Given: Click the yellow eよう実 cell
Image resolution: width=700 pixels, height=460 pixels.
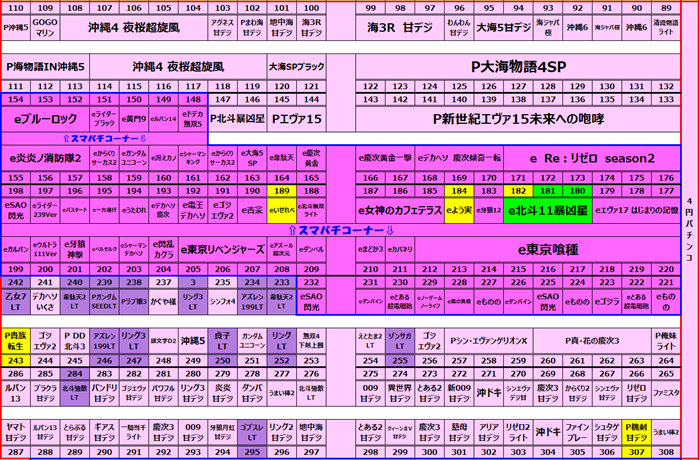Looking at the screenshot, I should tap(459, 210).
